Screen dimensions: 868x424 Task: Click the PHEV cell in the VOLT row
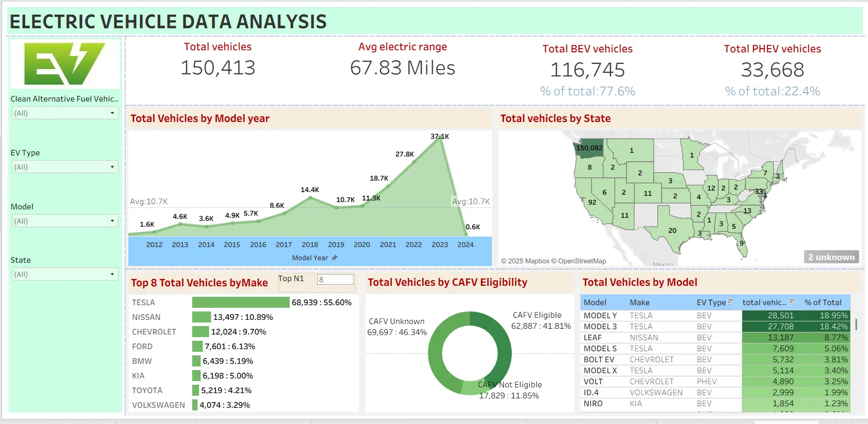pos(707,382)
